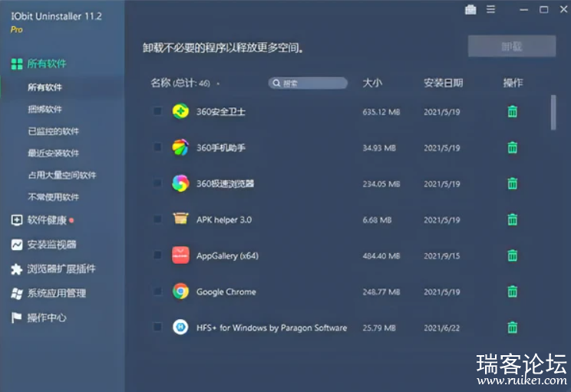Click the HFS+ Paragon app icon
571x392 pixels.
(x=180, y=327)
